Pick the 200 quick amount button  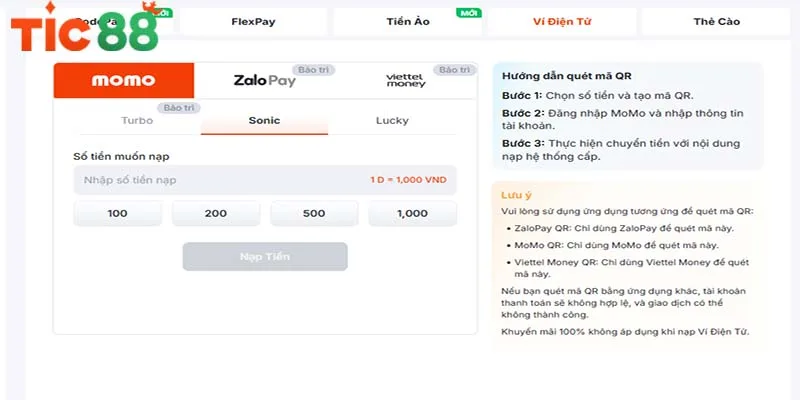point(216,214)
